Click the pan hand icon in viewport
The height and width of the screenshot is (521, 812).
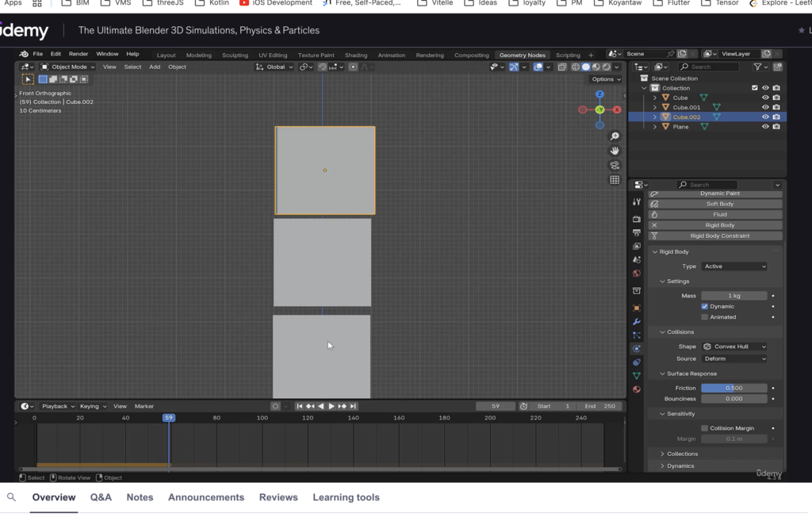point(615,151)
